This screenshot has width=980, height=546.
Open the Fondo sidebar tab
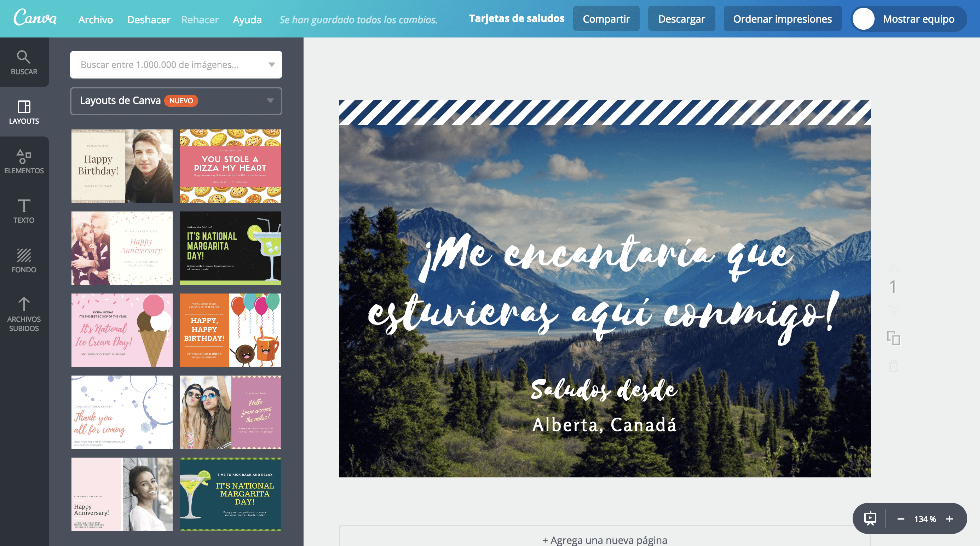coord(24,260)
